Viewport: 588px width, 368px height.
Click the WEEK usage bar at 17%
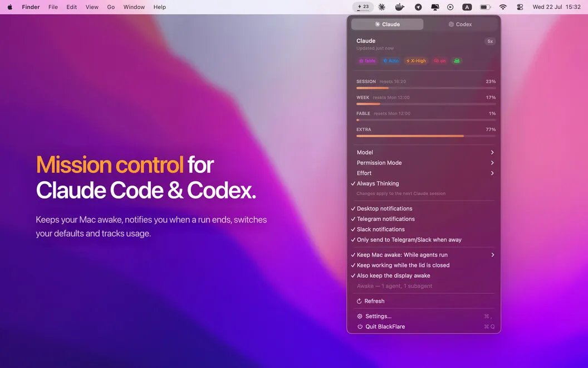point(426,104)
